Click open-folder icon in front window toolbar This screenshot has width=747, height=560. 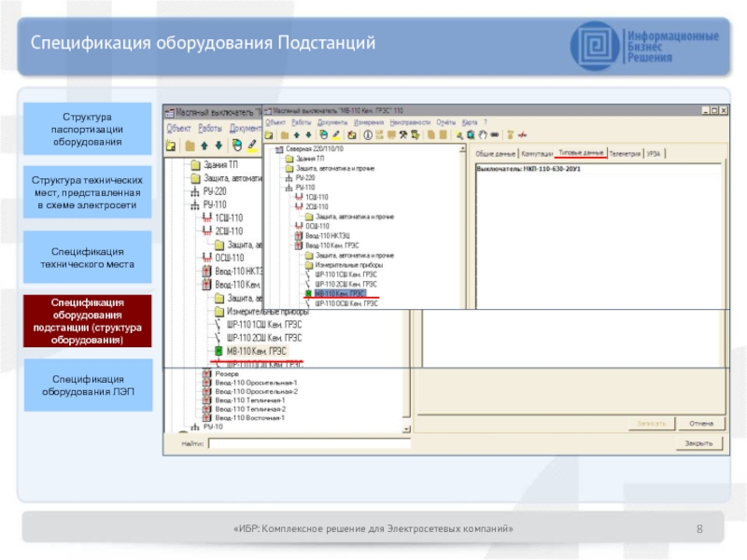point(269,135)
